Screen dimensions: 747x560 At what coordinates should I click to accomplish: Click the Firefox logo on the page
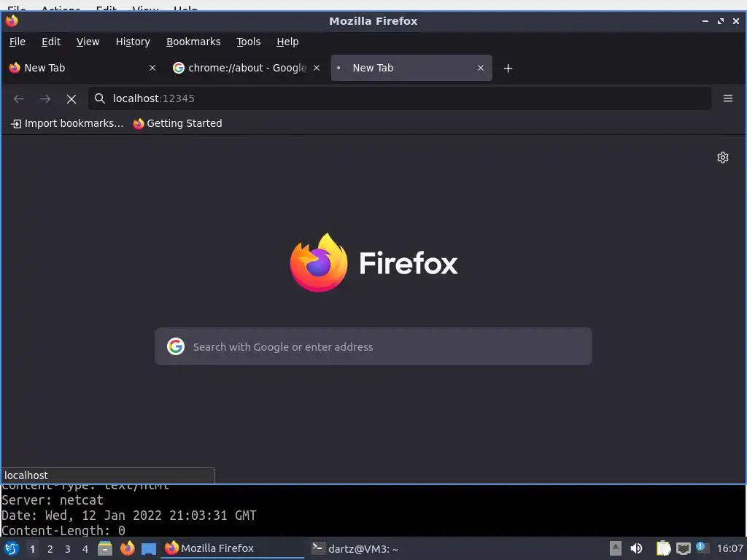(319, 262)
